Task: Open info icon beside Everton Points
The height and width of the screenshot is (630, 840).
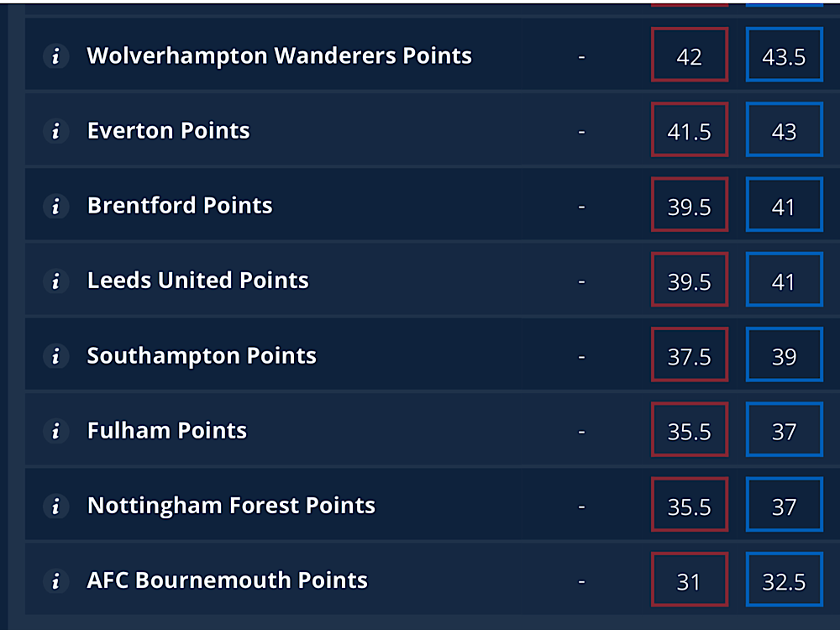Action: coord(55,131)
